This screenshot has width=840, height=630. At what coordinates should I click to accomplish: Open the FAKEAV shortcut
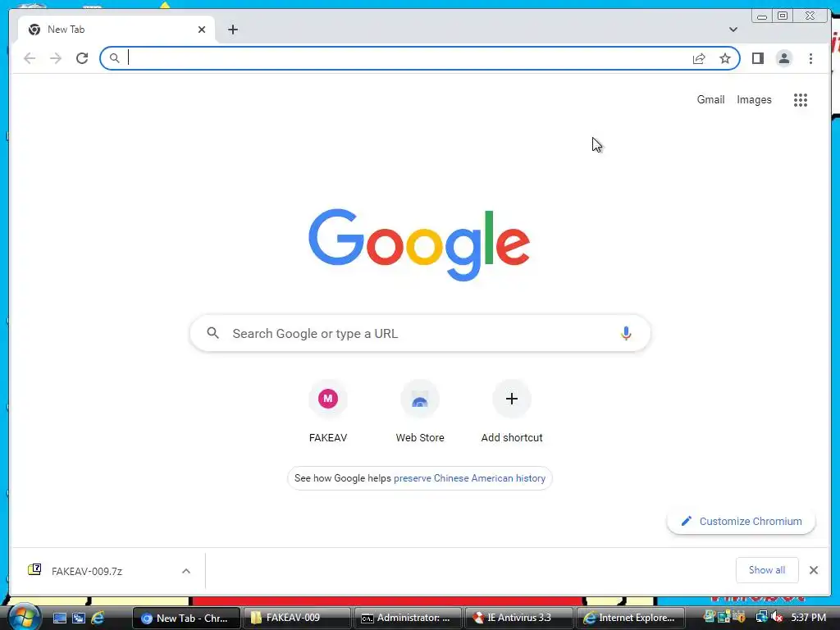pyautogui.click(x=328, y=412)
